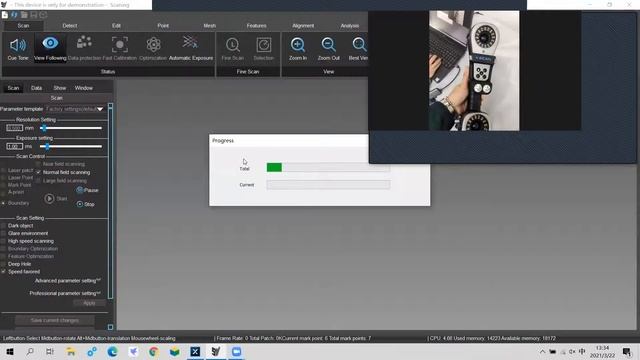Enable Automatic Exposure
640x360 pixels.
(190, 42)
